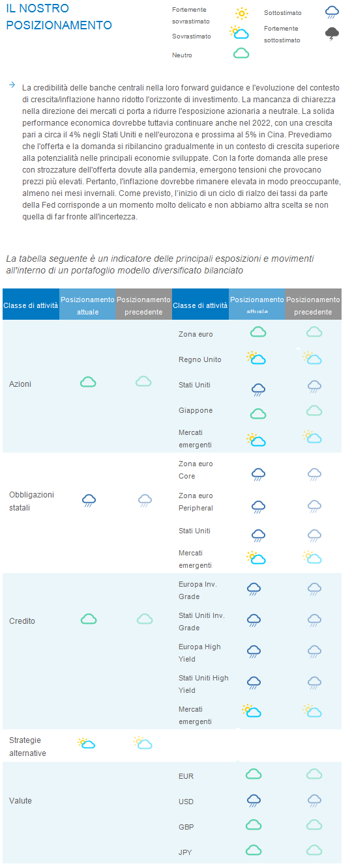Click current positioning icon for Regno Unito
This screenshot has height=868, width=352.
pos(256,357)
